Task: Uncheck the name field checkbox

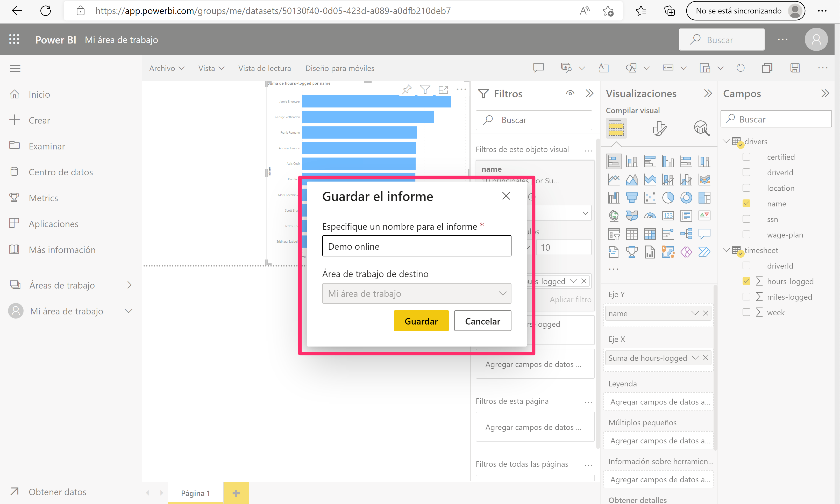Action: pos(746,203)
